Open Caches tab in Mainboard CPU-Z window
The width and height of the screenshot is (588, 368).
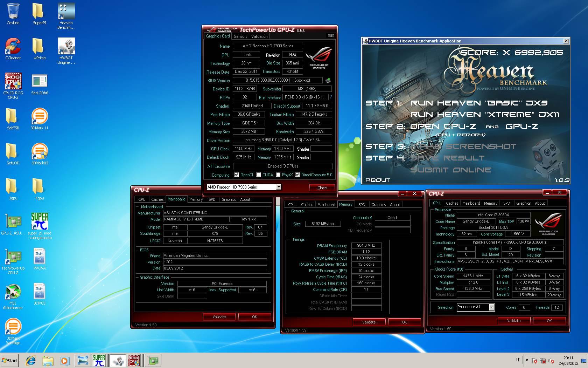click(x=157, y=199)
